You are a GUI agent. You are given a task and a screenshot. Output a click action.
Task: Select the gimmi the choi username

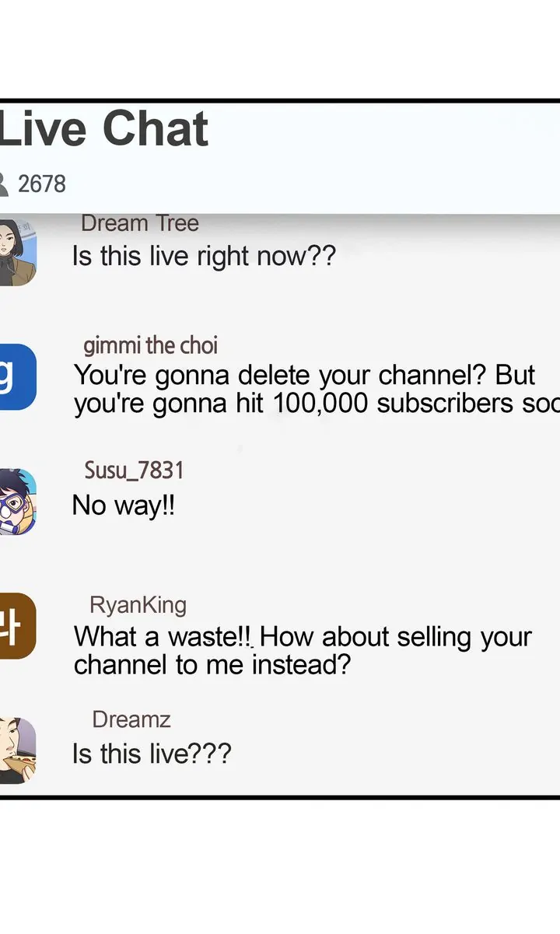click(151, 345)
